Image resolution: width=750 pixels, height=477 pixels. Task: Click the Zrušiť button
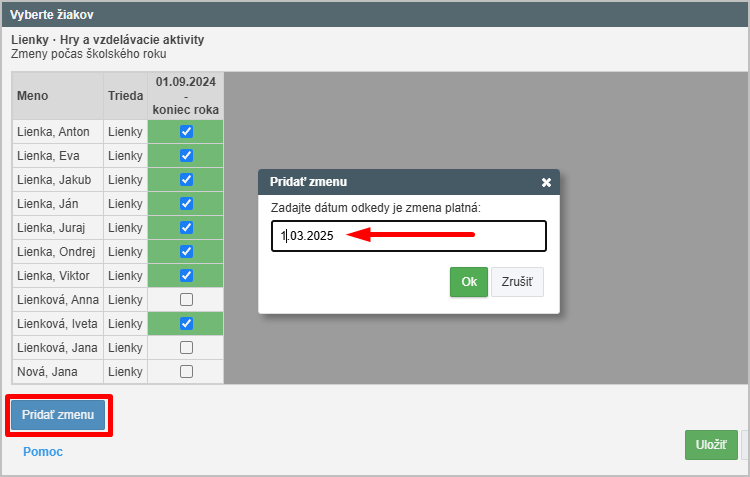point(517,282)
